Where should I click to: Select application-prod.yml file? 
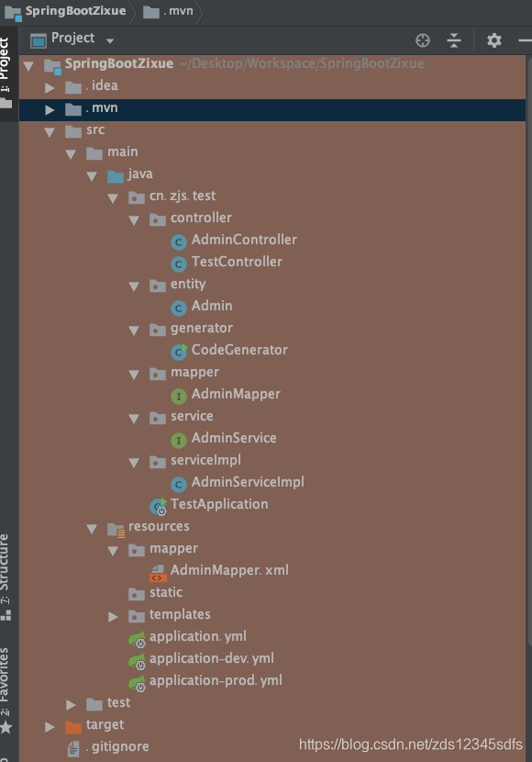click(x=216, y=681)
